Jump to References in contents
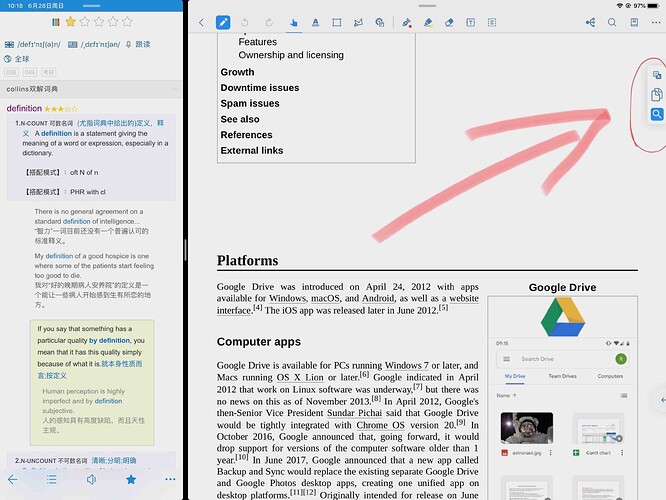The height and width of the screenshot is (500, 666). (x=246, y=135)
